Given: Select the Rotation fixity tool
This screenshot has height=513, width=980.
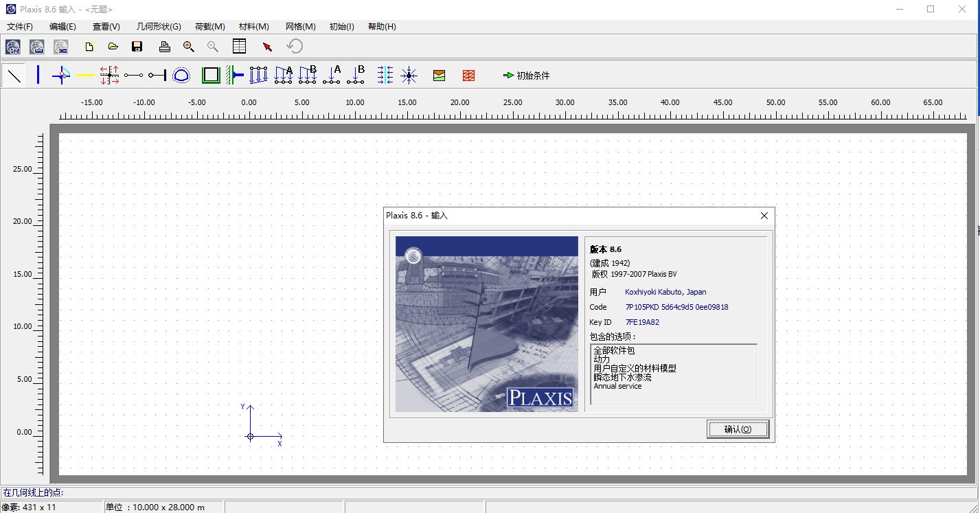Looking at the screenshot, I should coord(234,75).
